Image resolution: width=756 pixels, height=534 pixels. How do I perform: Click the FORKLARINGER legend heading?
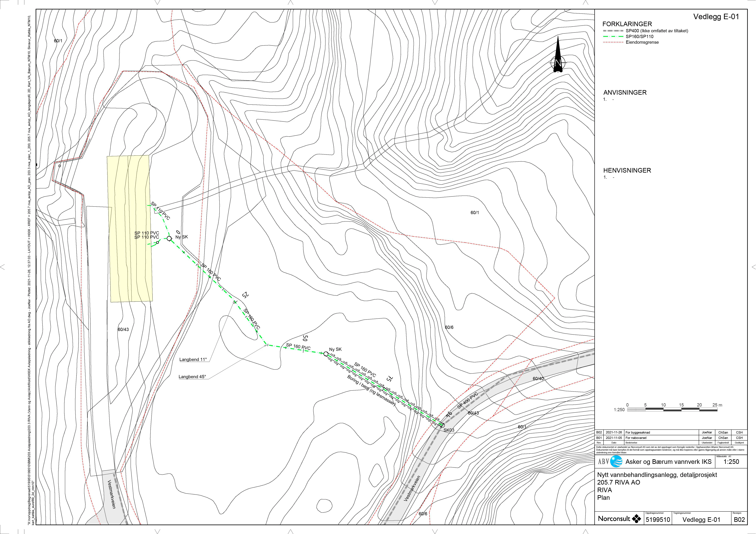627,24
